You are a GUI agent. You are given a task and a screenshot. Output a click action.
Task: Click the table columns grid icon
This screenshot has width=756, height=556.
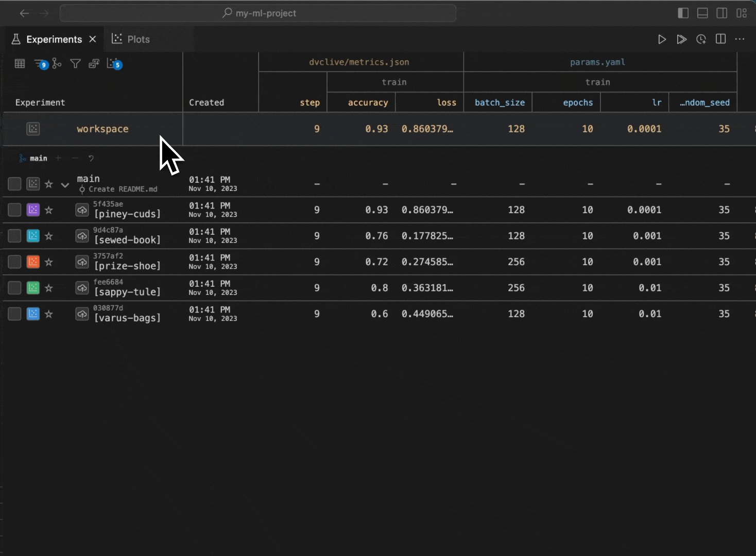click(x=20, y=63)
